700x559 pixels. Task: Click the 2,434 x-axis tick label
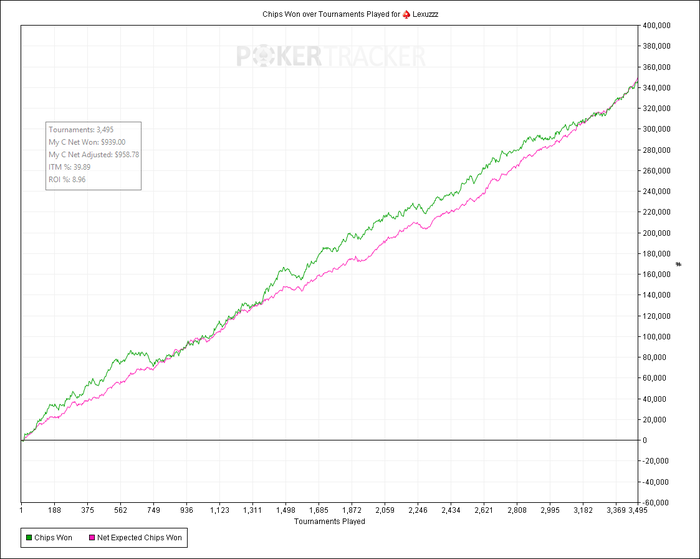(451, 510)
